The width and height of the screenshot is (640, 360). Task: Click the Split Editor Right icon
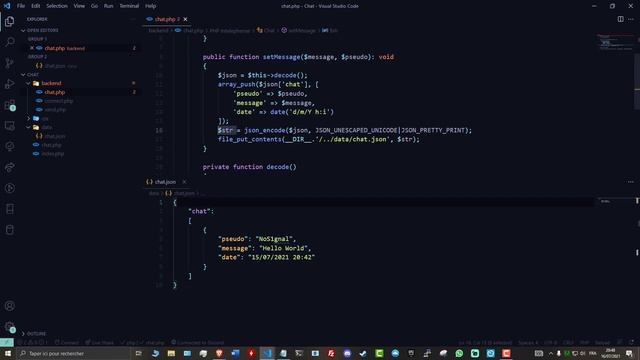620,19
